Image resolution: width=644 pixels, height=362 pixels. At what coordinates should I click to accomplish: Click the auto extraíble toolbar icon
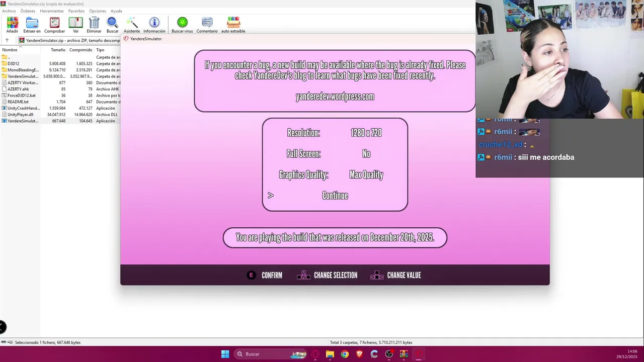[x=233, y=25]
